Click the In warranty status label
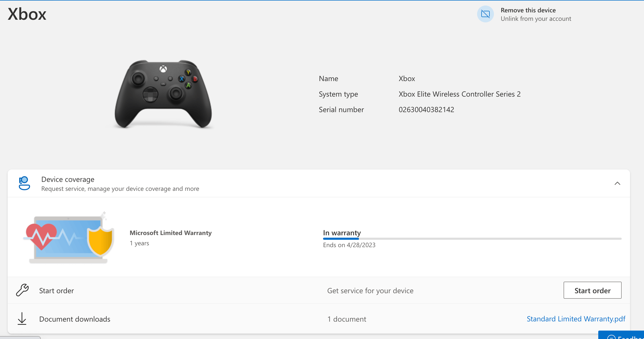The height and width of the screenshot is (339, 644). [342, 233]
